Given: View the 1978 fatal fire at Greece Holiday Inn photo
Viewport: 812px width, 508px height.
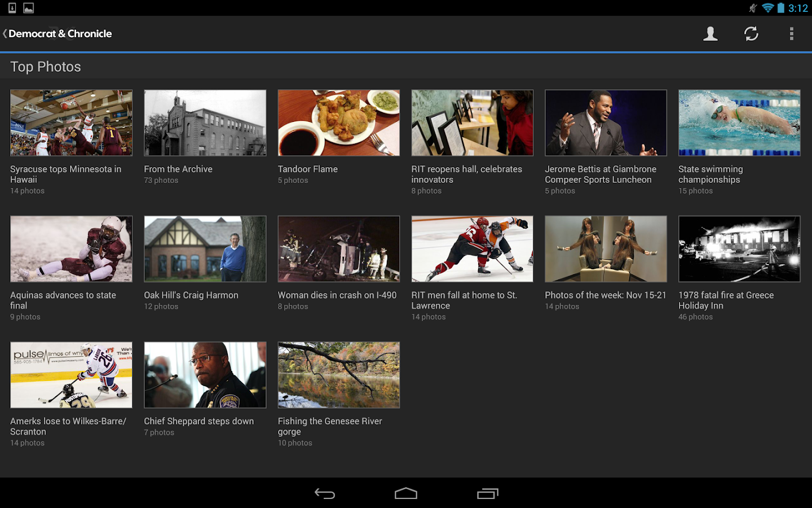Looking at the screenshot, I should (739, 248).
